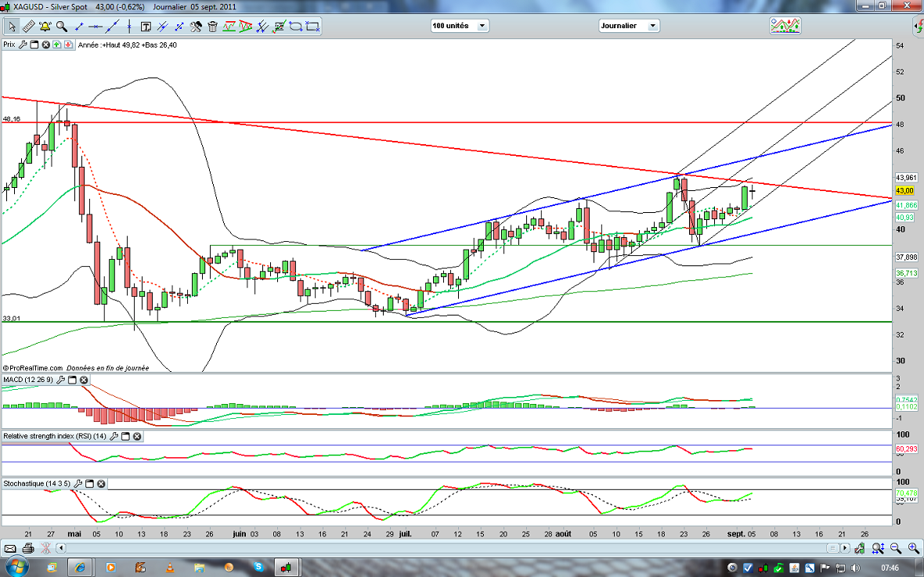The image size is (924, 577).
Task: Click the alarm bell alert icon
Action: pos(44,26)
